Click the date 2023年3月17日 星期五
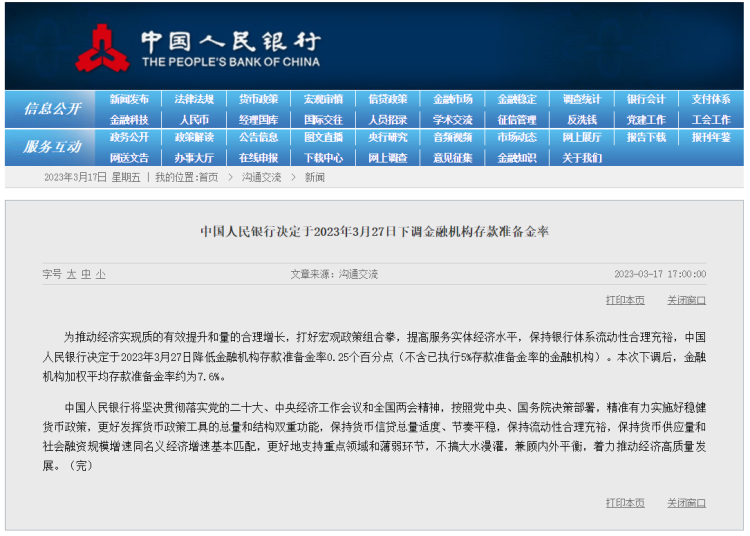750x536 pixels. (x=92, y=177)
